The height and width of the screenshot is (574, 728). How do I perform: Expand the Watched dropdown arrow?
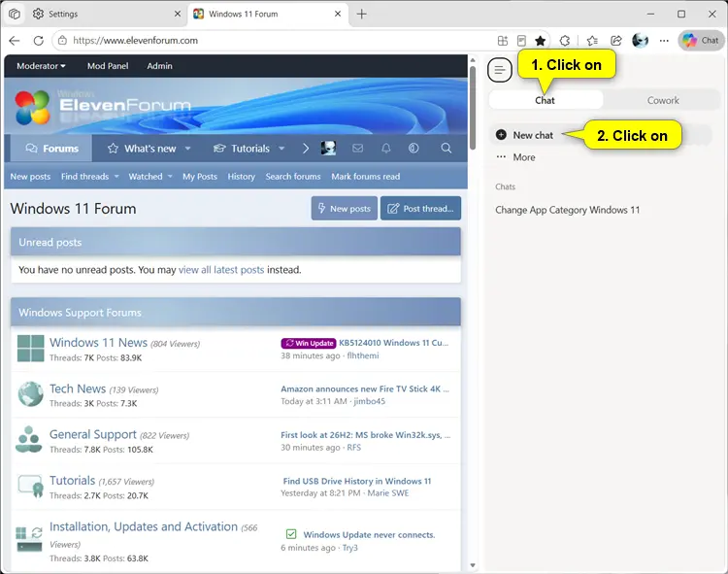pyautogui.click(x=170, y=177)
